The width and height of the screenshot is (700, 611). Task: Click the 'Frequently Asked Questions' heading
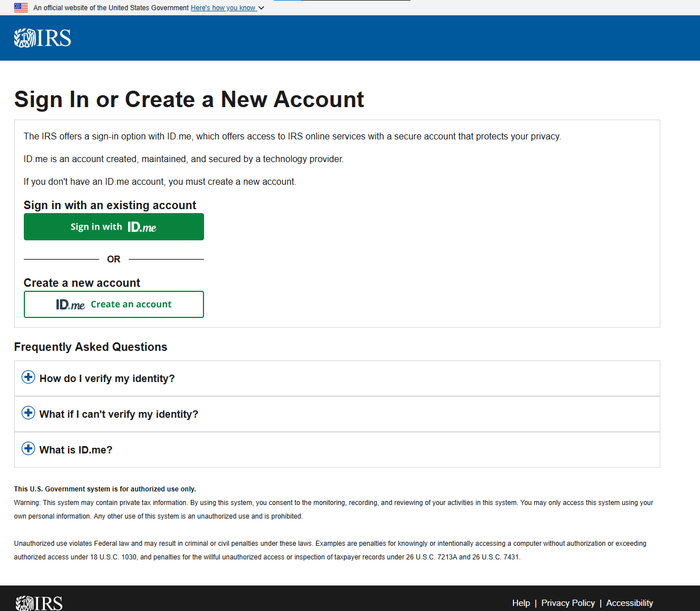(x=91, y=347)
